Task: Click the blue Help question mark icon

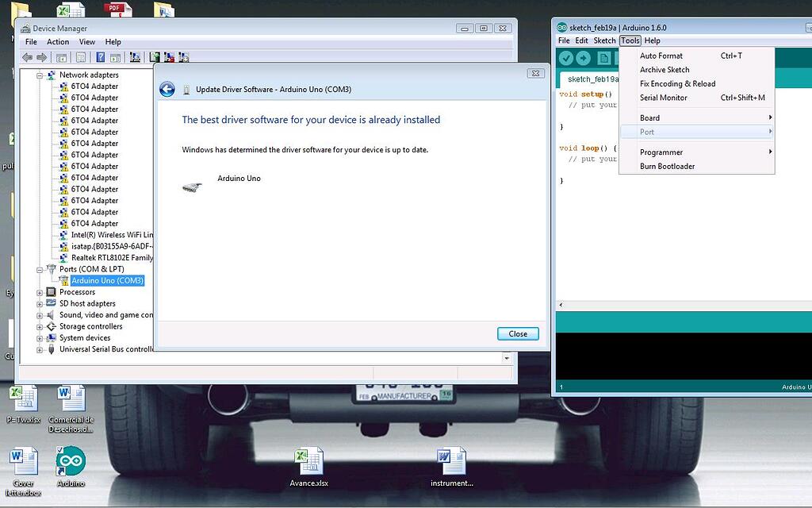Action: 101,57
